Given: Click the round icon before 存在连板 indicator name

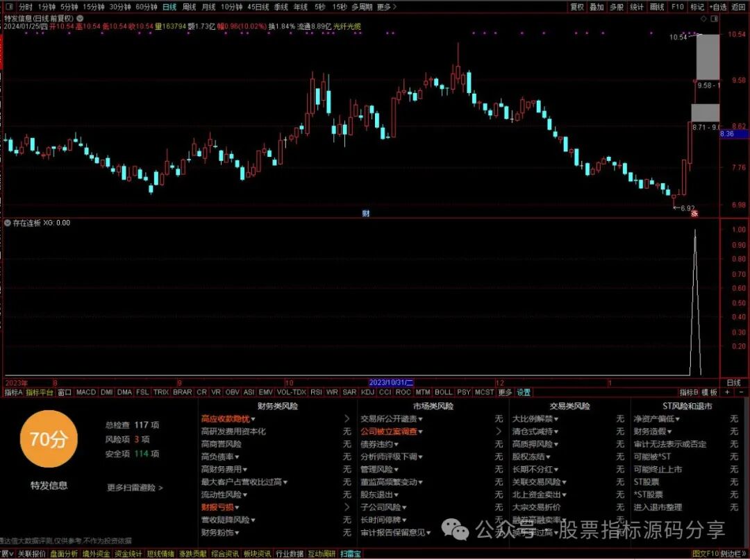Looking at the screenshot, I should (8, 223).
